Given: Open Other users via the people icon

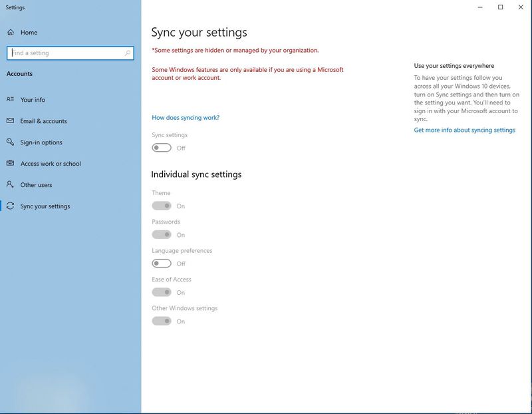Looking at the screenshot, I should click(x=9, y=185).
